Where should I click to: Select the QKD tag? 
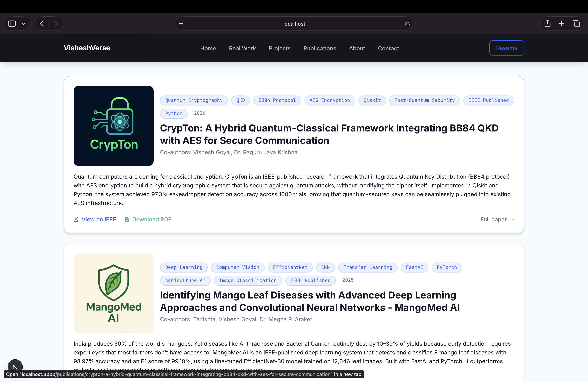(241, 100)
